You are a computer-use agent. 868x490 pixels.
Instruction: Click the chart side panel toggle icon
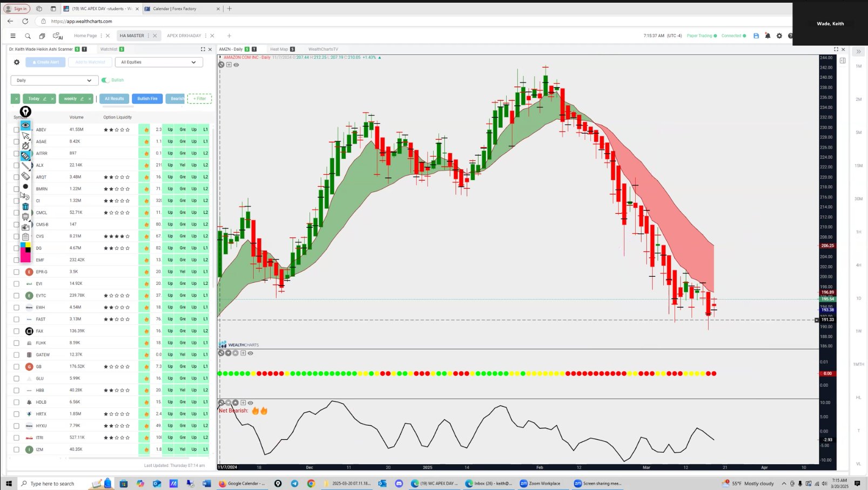pyautogui.click(x=843, y=60)
